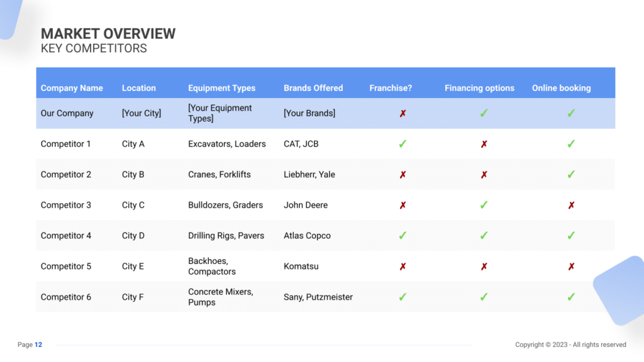
Task: Select Competitor 5 Financing options red cross
Action: pos(484,266)
